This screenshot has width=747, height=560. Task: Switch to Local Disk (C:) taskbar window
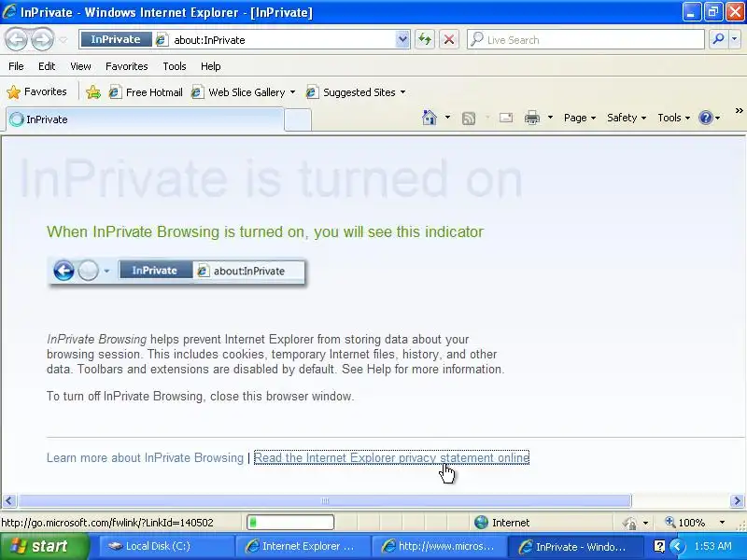coord(166,546)
